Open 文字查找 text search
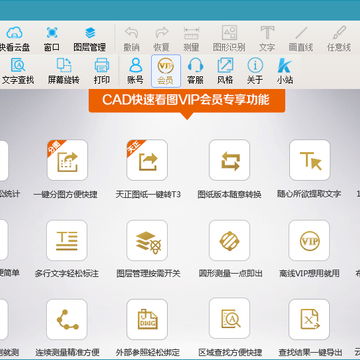This screenshot has width=360, height=360. click(x=18, y=71)
